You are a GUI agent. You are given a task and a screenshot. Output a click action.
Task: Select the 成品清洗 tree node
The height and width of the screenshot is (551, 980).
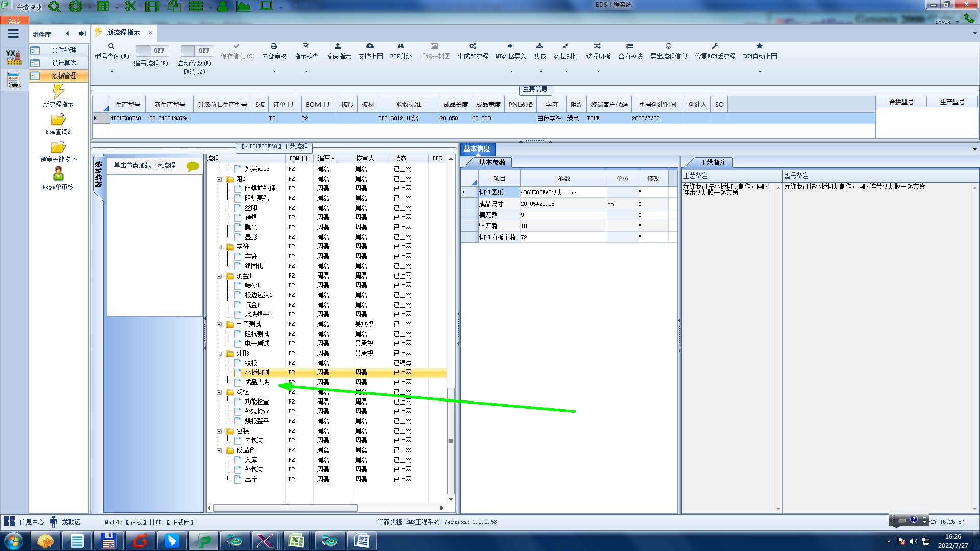pyautogui.click(x=257, y=383)
